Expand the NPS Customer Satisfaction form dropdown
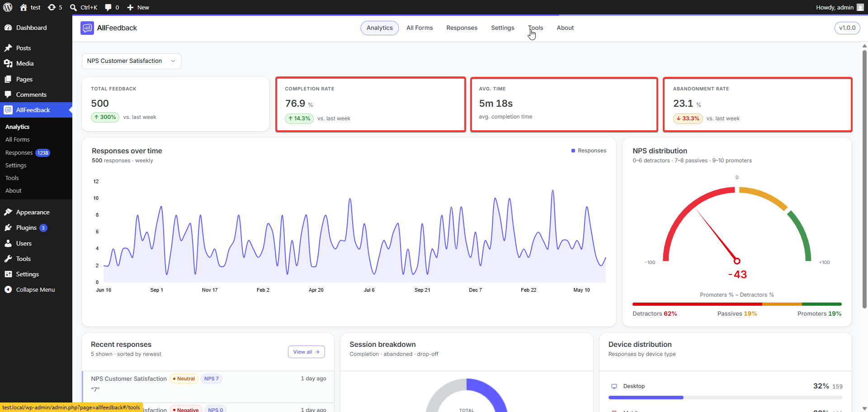This screenshot has height=412, width=868. (132, 61)
